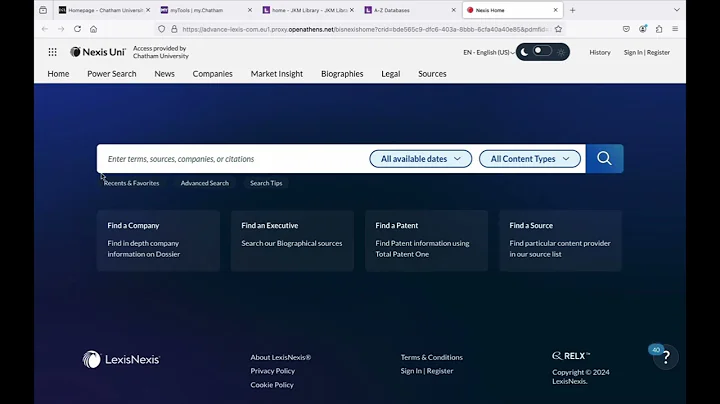Open the Find a Company card
This screenshot has width=720, height=404.
pos(158,241)
